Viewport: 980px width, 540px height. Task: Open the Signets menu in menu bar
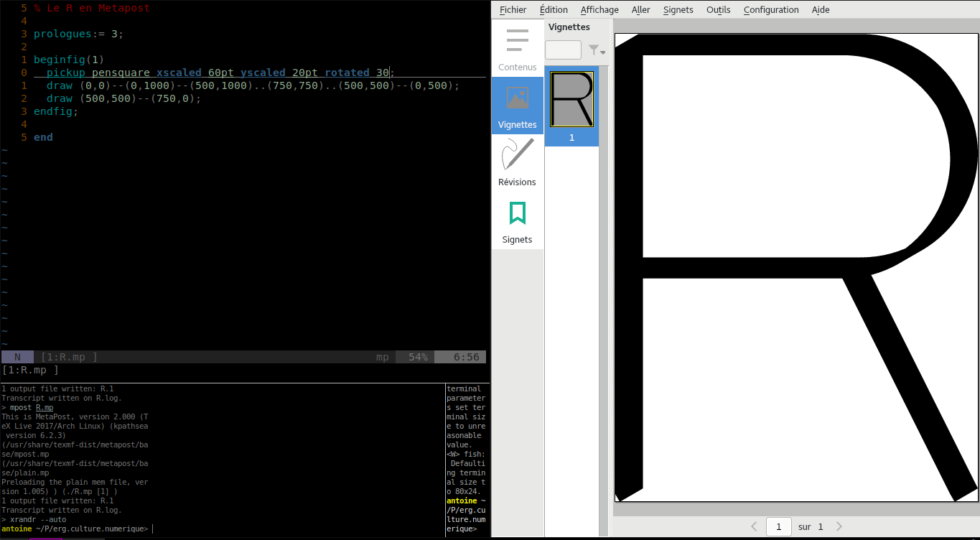coord(678,10)
